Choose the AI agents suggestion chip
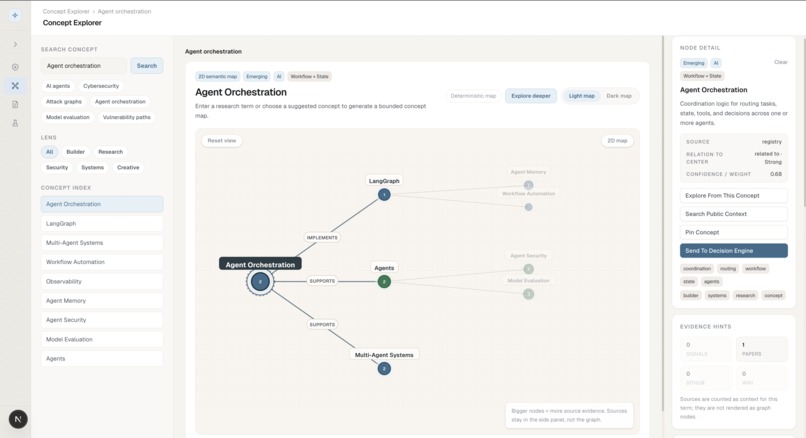 pyautogui.click(x=58, y=86)
